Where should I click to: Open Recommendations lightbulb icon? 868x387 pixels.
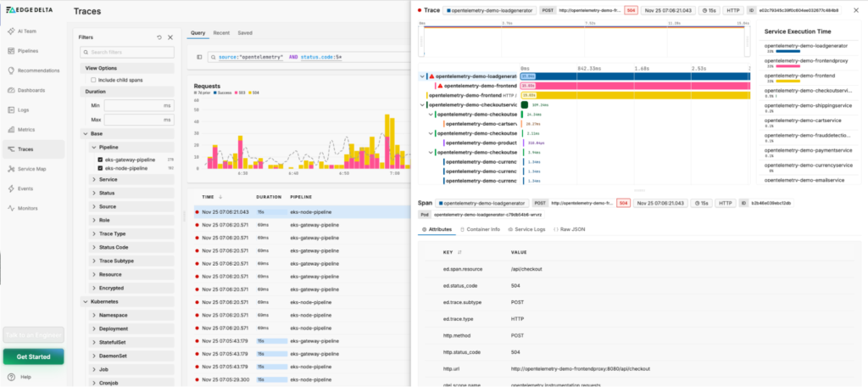pyautogui.click(x=11, y=70)
